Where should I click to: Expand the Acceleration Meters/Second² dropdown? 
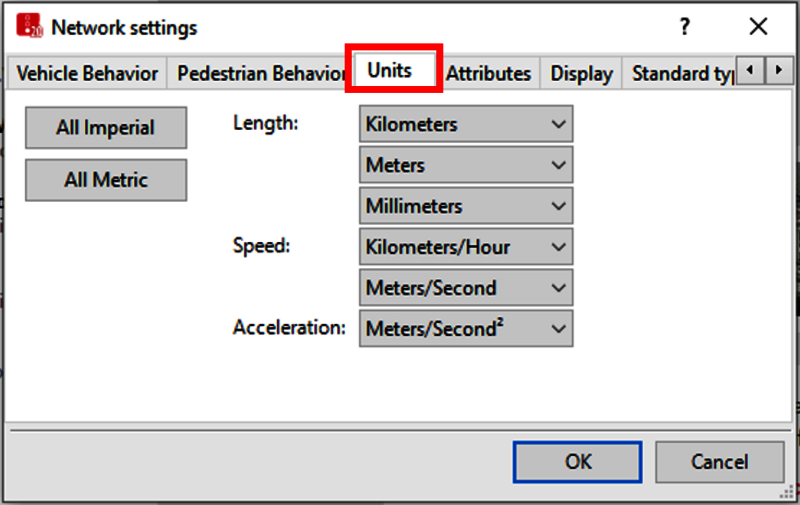point(466,329)
